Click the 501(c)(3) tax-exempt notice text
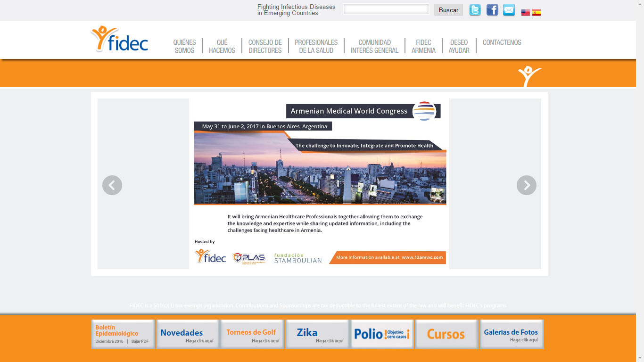The image size is (644, 362). click(x=318, y=306)
